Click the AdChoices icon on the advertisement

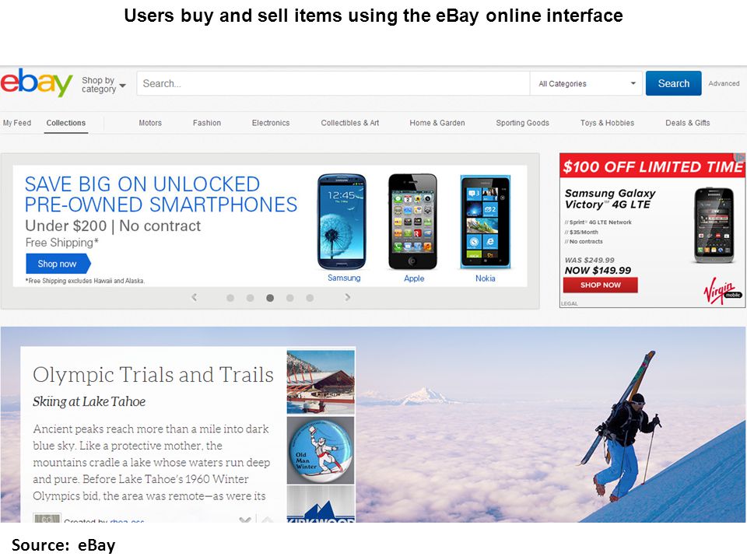coord(740,157)
